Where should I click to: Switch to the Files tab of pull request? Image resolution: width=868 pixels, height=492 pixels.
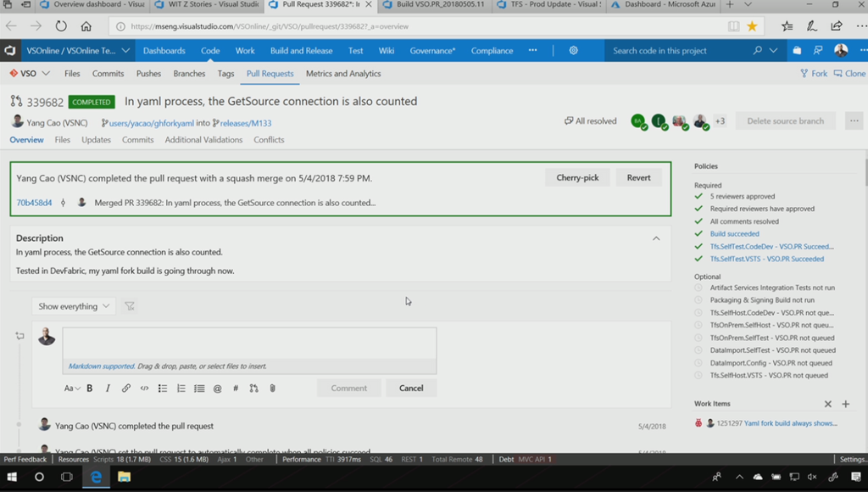[63, 140]
